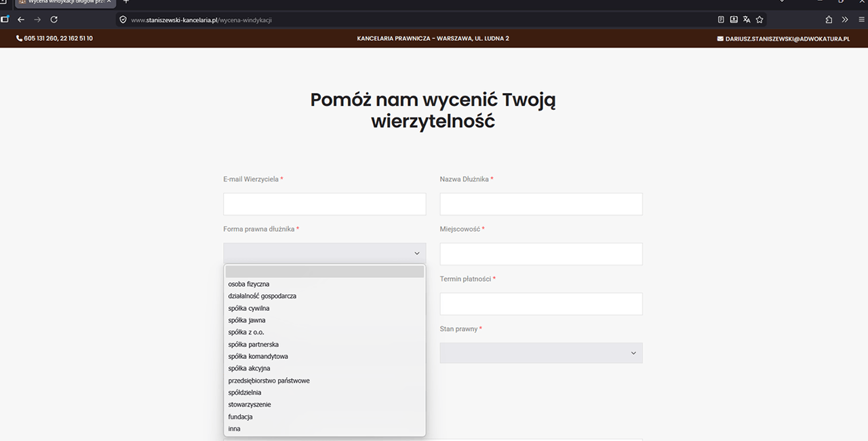
Task: Click the envelope icon in header
Action: click(720, 39)
